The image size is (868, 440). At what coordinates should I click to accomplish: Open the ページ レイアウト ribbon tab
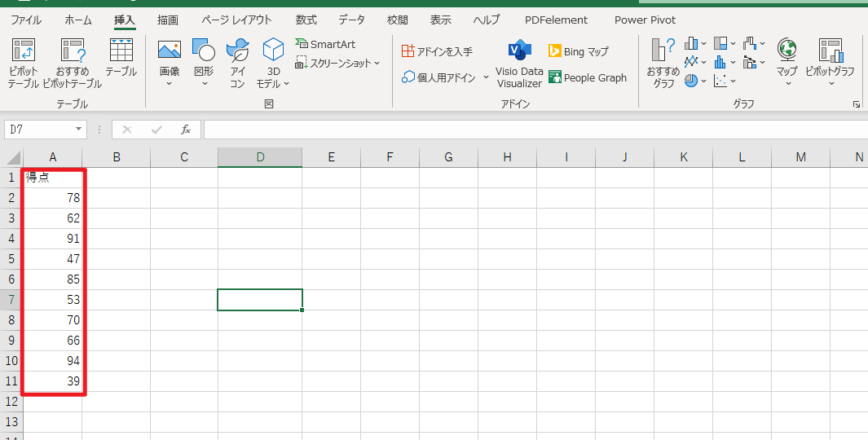tap(236, 20)
